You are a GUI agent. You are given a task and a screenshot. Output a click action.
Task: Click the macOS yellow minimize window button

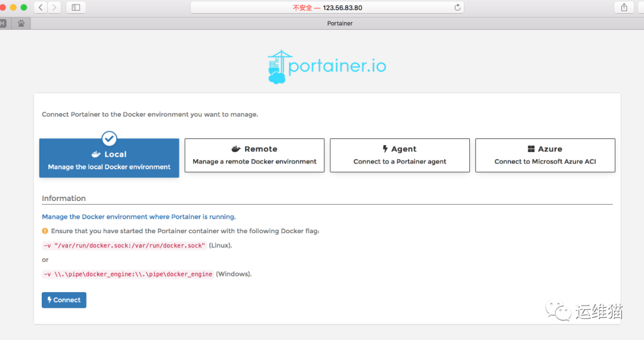[x=13, y=7]
